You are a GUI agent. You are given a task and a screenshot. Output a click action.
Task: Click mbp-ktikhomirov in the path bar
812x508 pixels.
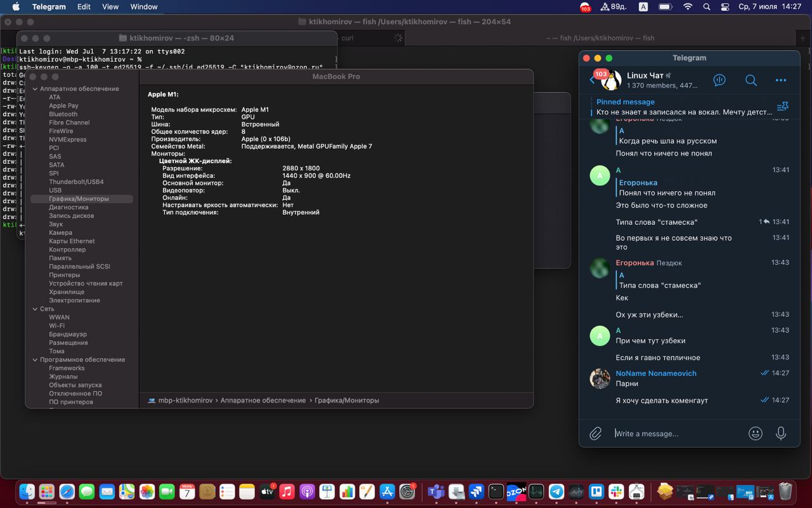(x=185, y=400)
